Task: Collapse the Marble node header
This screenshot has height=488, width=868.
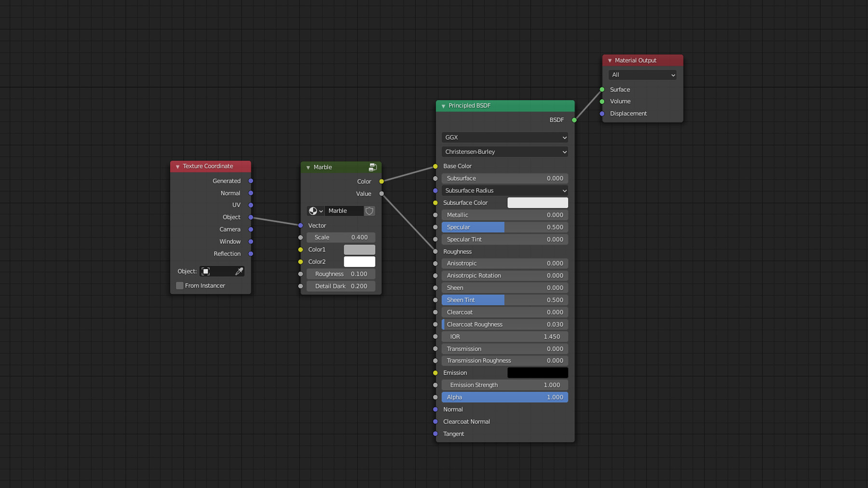Action: point(308,167)
